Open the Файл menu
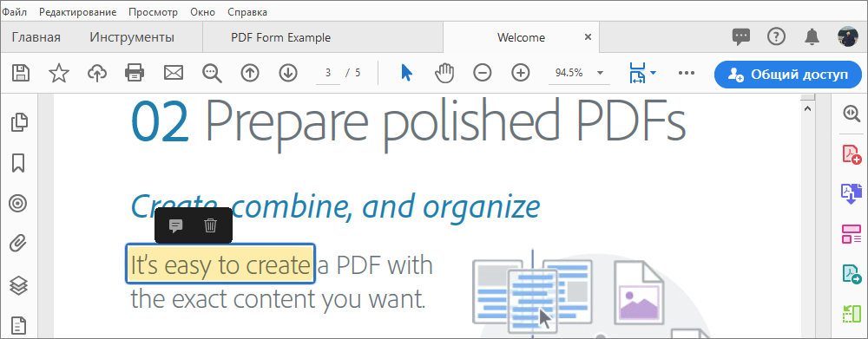The image size is (868, 339). 14,11
